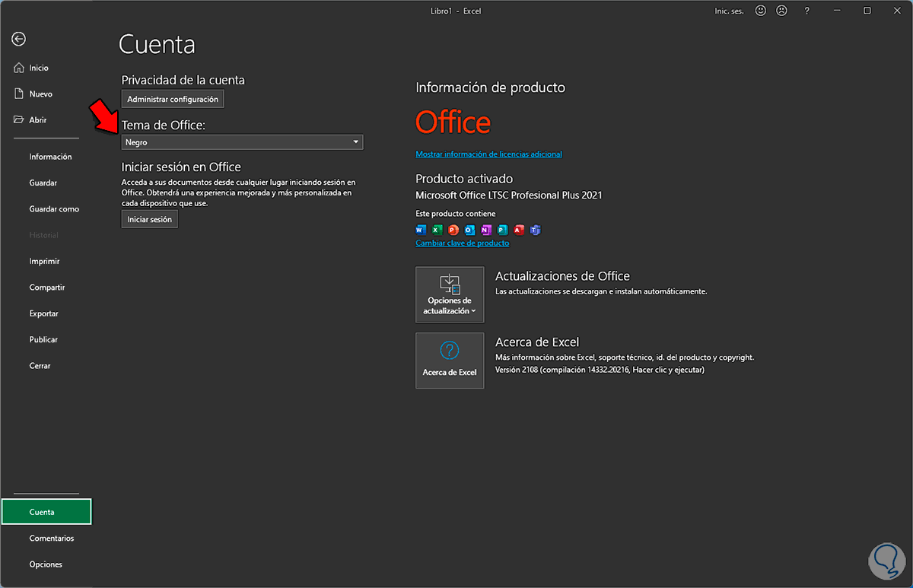This screenshot has height=588, width=913.
Task: Open Acerca de Excel button
Action: click(x=450, y=361)
